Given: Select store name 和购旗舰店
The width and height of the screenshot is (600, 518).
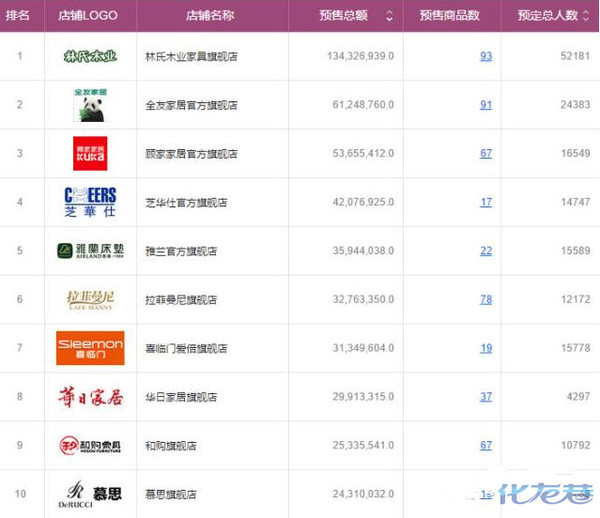Looking at the screenshot, I should [171, 446].
